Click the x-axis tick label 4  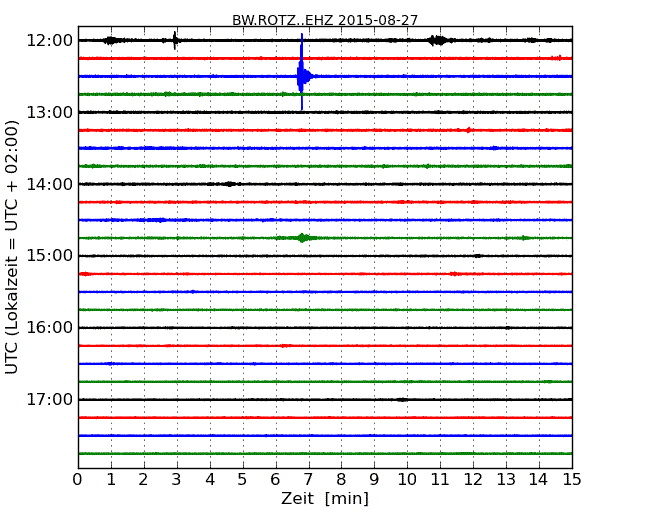tap(210, 480)
